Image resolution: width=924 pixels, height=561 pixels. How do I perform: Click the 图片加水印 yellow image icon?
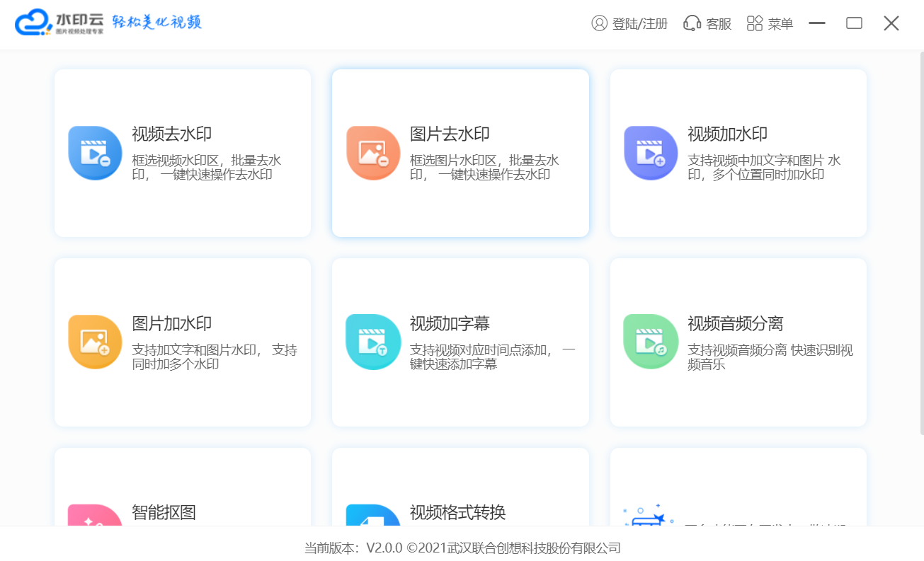[x=95, y=342]
